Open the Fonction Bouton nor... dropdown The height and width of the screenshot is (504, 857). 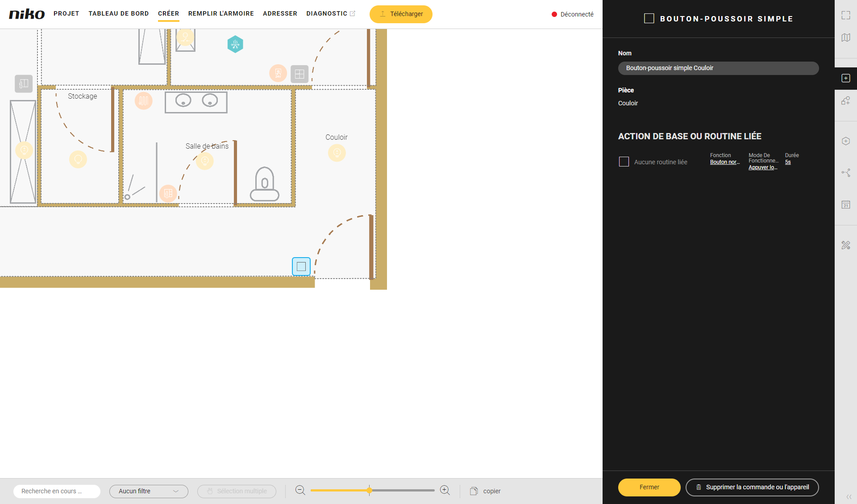click(x=724, y=162)
